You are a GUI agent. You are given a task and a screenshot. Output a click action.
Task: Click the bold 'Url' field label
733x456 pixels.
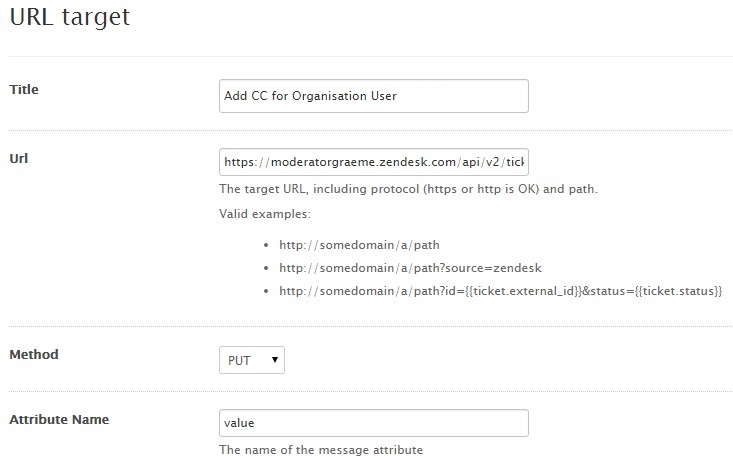coord(18,158)
